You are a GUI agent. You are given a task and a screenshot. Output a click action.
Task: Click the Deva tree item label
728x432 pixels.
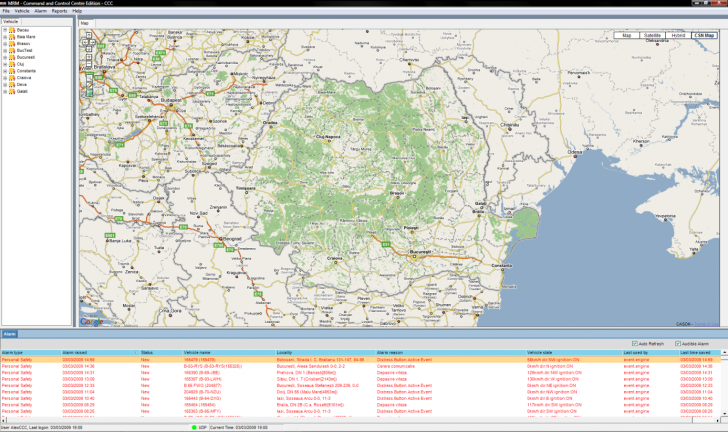(x=22, y=85)
